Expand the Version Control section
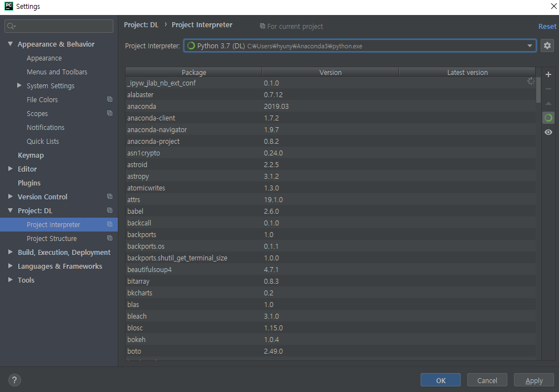This screenshot has height=392, width=559. [11, 197]
